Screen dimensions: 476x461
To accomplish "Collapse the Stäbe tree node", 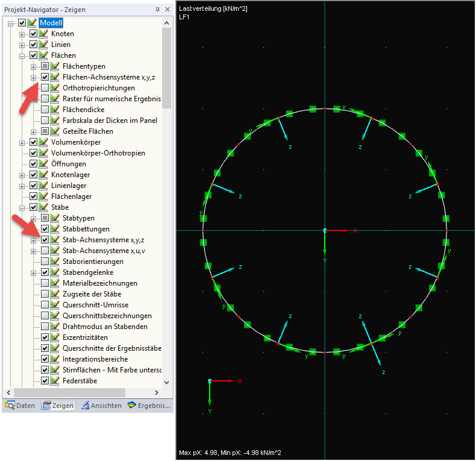I will (x=22, y=208).
